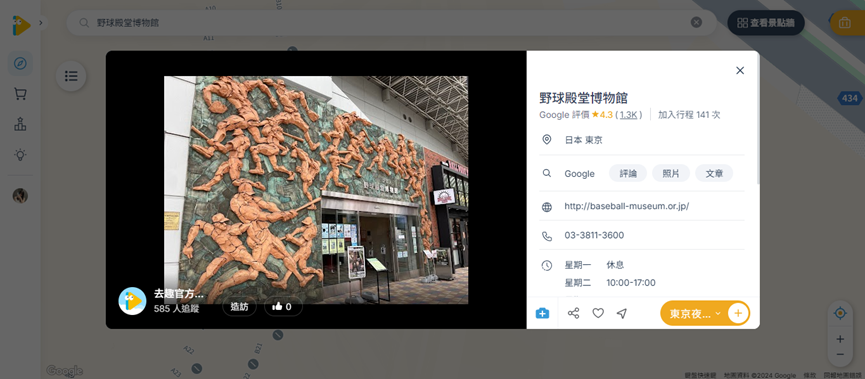Favorite the place with the heart icon
The width and height of the screenshot is (865, 379).
tap(598, 313)
